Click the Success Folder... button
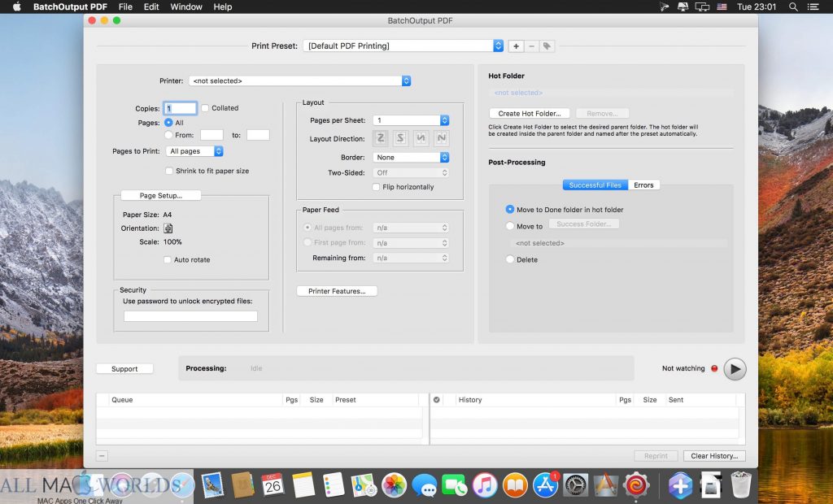Screen dimensions: 833x504 [584, 224]
